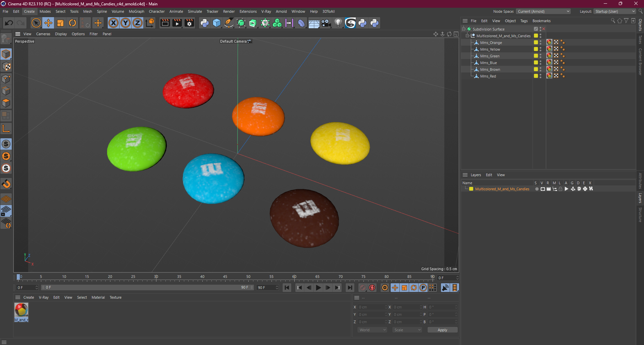The image size is (644, 345).
Task: Open the Scale mode dropdown
Action: 407,330
